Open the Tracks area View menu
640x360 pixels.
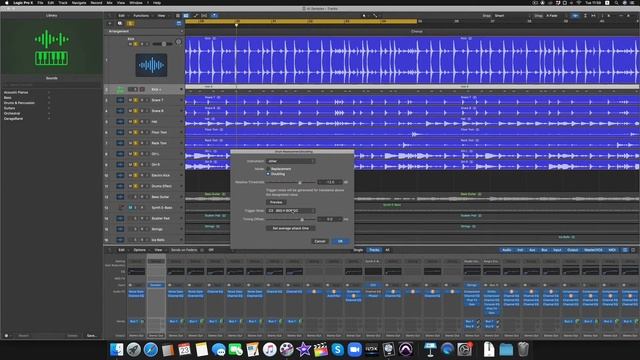(161, 16)
